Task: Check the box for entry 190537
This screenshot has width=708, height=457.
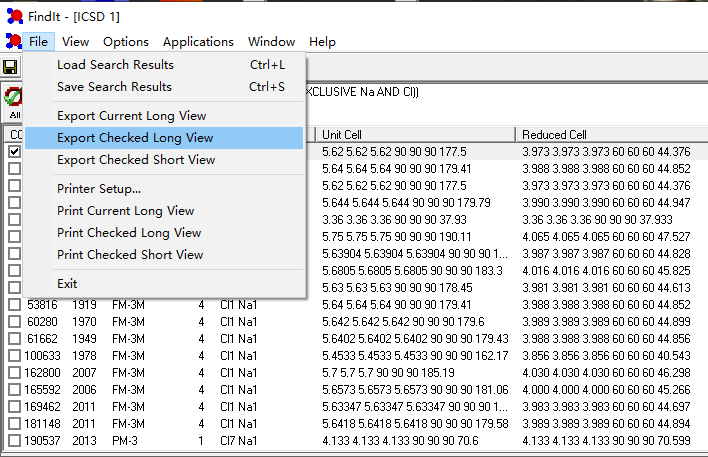Action: (x=14, y=441)
